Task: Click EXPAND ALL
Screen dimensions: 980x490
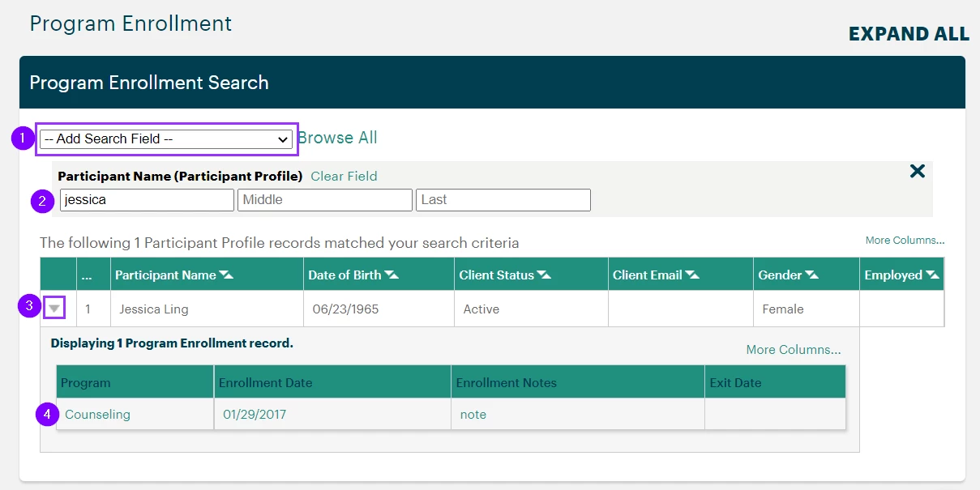Action: coord(909,34)
